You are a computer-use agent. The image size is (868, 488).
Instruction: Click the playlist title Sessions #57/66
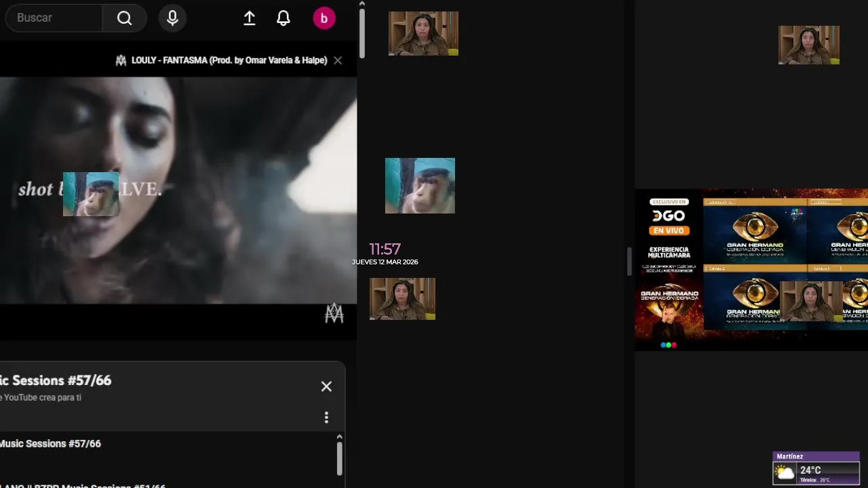coord(56,380)
